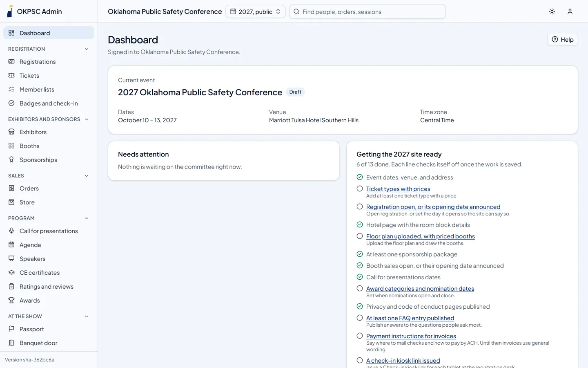
Task: Click the calendar icon in event selector
Action: coord(233,11)
